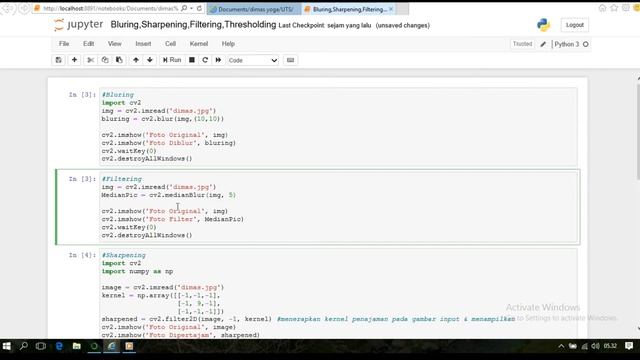Click the Jupyter logo
This screenshot has height=360, width=640.
(x=78, y=24)
